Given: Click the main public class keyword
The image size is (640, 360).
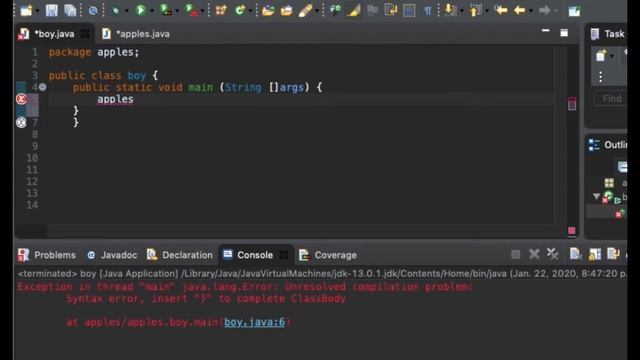Looking at the screenshot, I should tap(85, 76).
